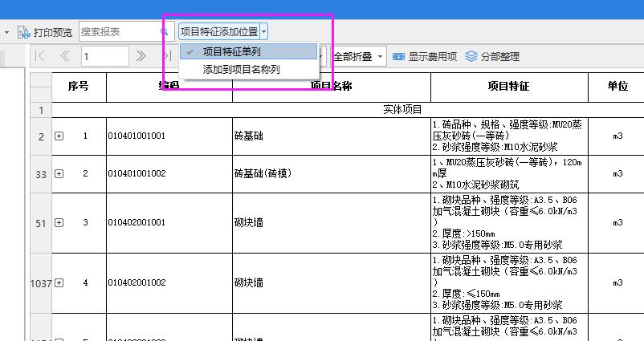Go to next page double arrow
Image resolution: width=644 pixels, height=341 pixels.
(141, 56)
